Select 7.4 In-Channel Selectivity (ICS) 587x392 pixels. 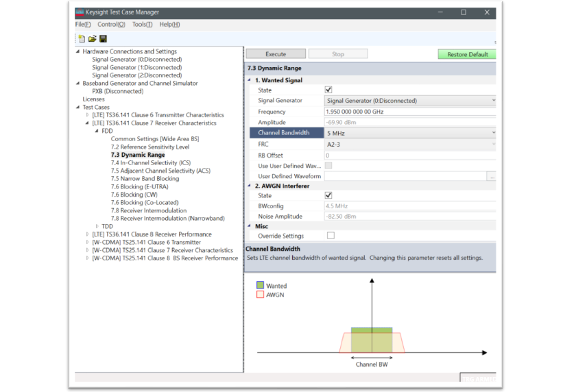point(150,162)
